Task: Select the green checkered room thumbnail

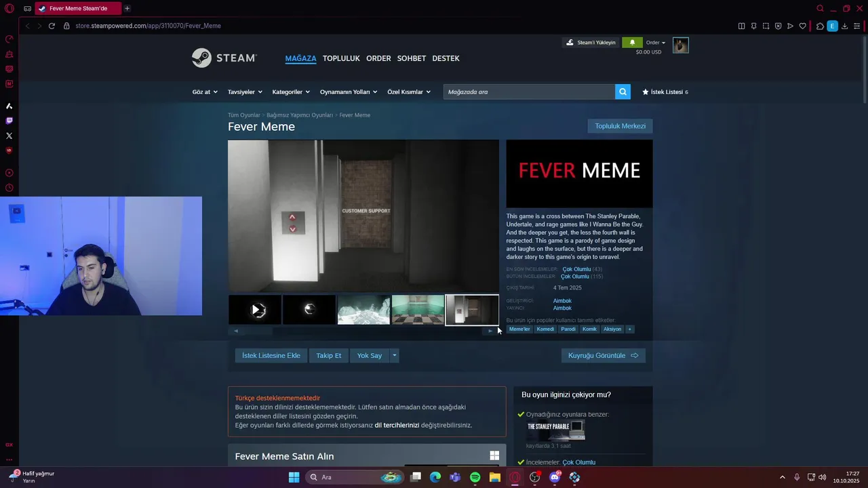Action: click(x=418, y=310)
